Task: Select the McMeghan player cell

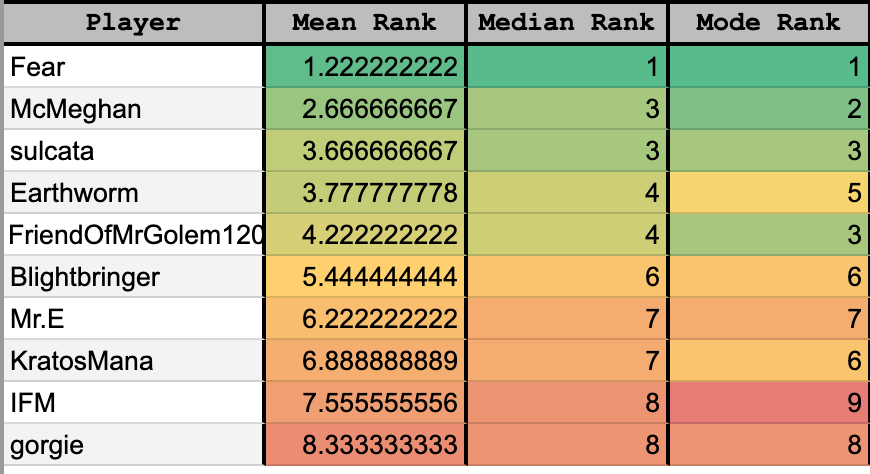Action: pos(133,108)
